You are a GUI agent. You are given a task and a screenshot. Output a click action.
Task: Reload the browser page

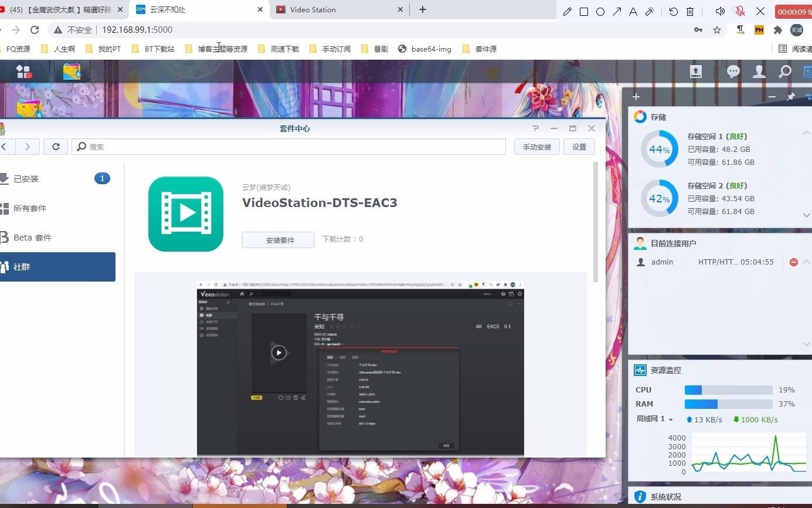click(x=35, y=30)
